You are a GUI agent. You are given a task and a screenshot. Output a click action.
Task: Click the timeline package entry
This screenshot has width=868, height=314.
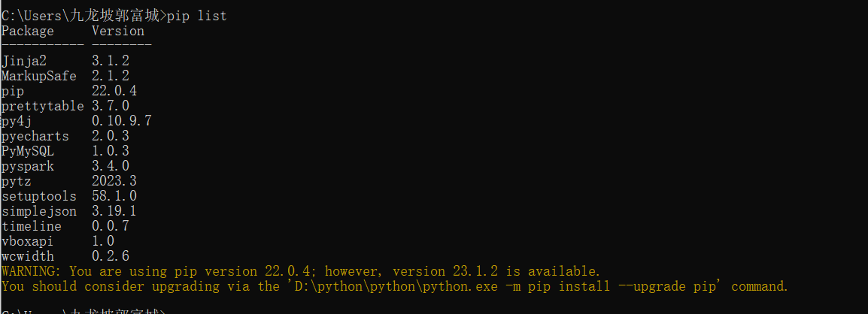coord(32,226)
